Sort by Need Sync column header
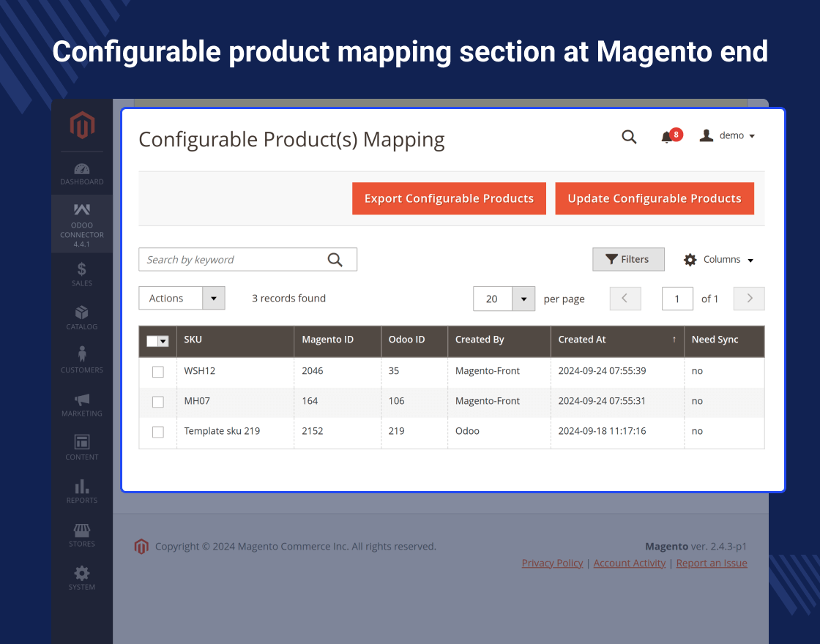 click(x=724, y=341)
